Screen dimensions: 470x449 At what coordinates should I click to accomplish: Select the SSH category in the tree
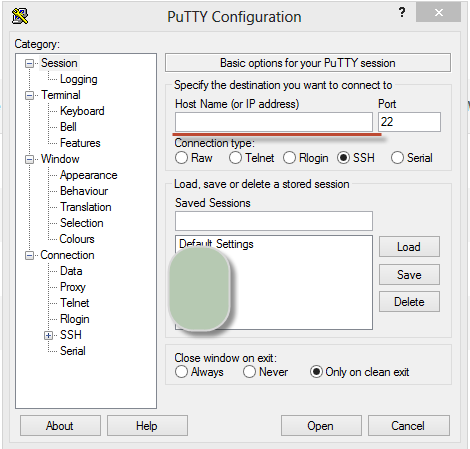(x=71, y=335)
